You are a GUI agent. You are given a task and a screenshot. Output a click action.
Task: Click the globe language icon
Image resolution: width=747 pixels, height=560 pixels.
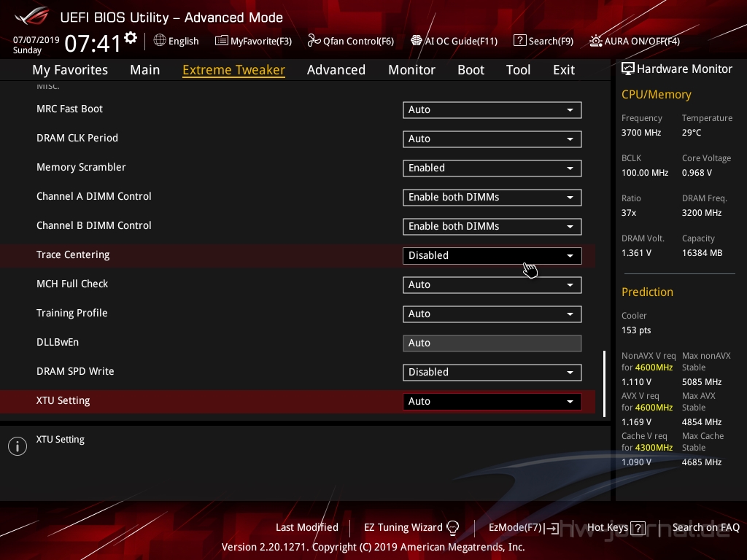pyautogui.click(x=160, y=41)
